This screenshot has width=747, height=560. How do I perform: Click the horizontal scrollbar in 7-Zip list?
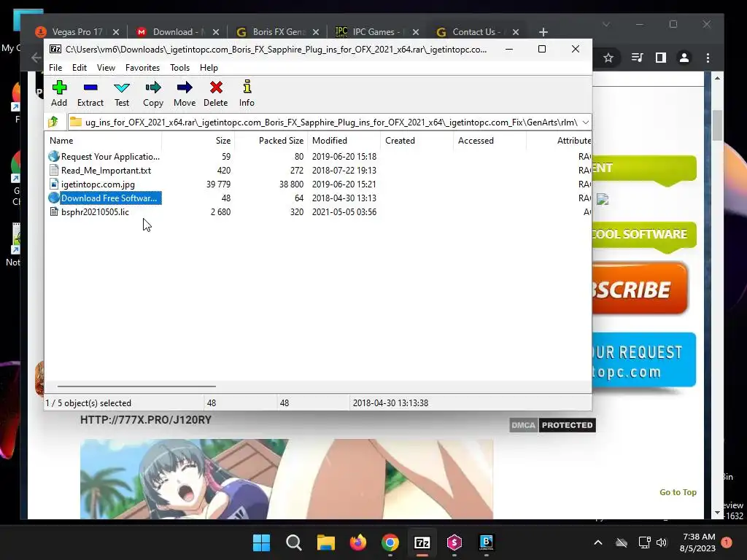coord(136,386)
